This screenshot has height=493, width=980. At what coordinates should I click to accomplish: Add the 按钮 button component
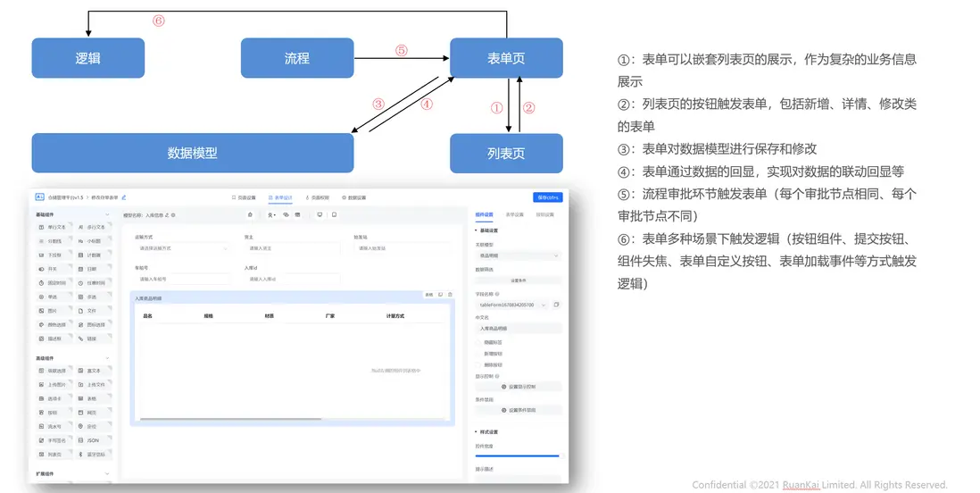54,413
